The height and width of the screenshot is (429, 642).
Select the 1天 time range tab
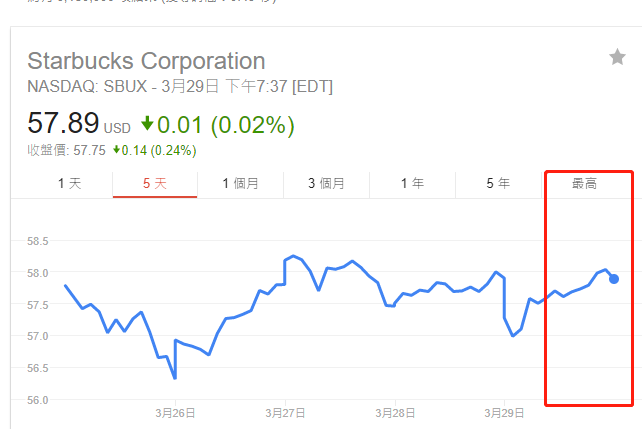point(70,184)
